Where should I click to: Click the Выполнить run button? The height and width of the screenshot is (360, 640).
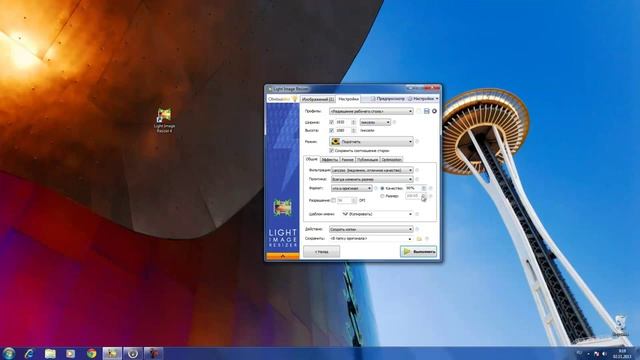419,251
